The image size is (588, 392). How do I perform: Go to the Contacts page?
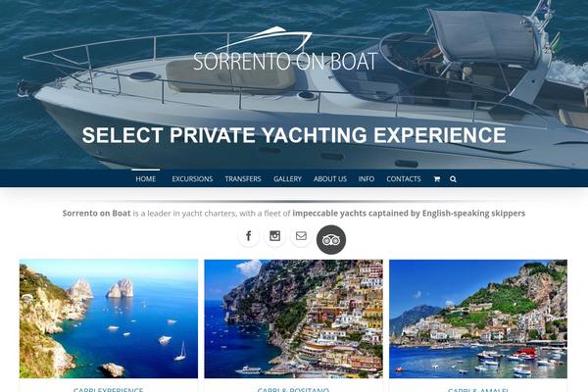point(404,179)
